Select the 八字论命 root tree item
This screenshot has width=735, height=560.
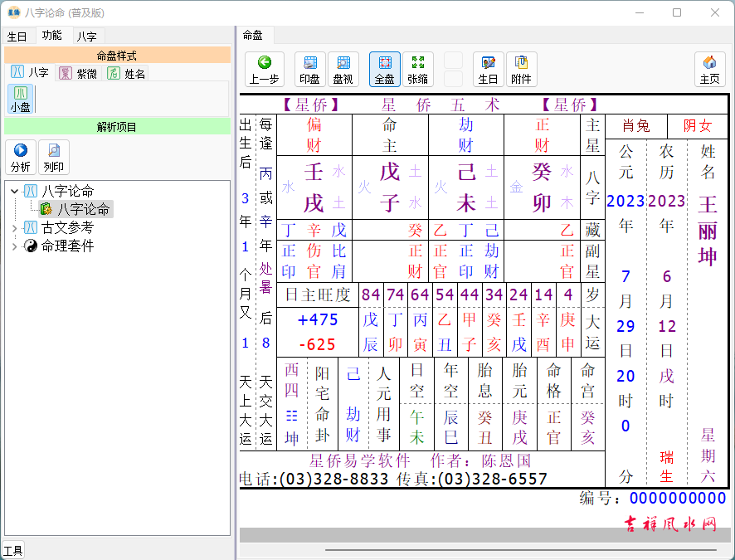(x=67, y=191)
